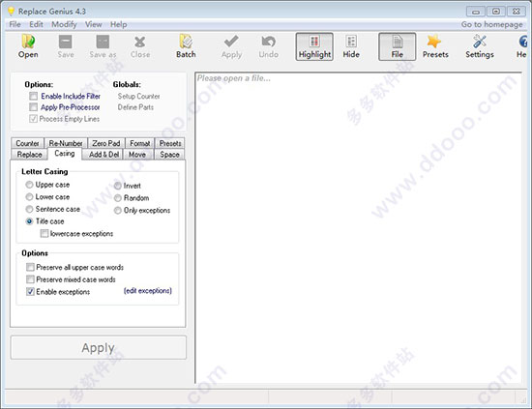
Task: Toggle Process Empty Lines checkbox
Action: click(x=33, y=119)
